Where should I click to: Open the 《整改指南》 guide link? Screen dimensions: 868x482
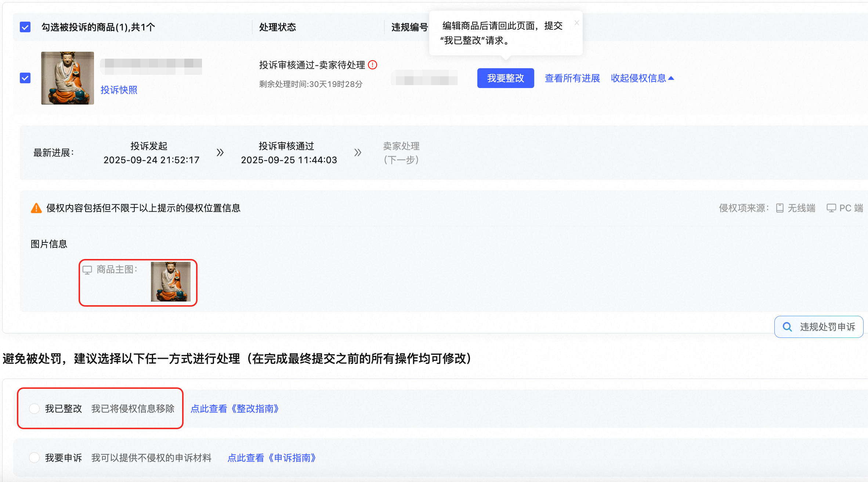(x=235, y=409)
